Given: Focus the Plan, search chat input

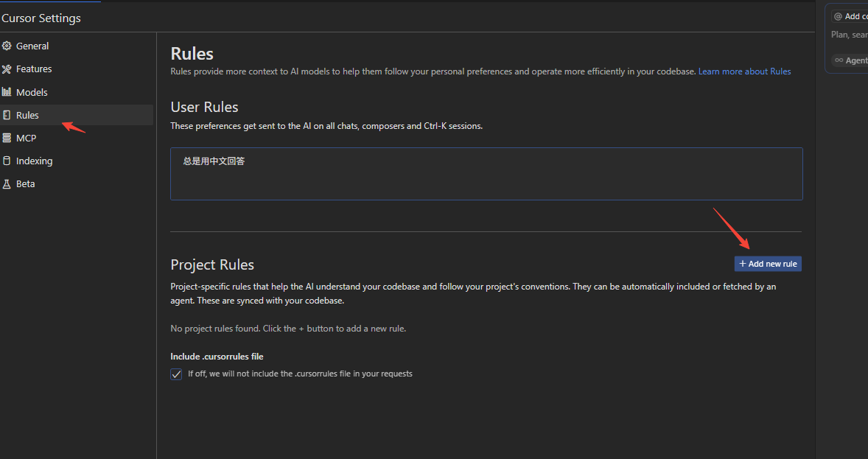Looking at the screenshot, I should point(849,35).
